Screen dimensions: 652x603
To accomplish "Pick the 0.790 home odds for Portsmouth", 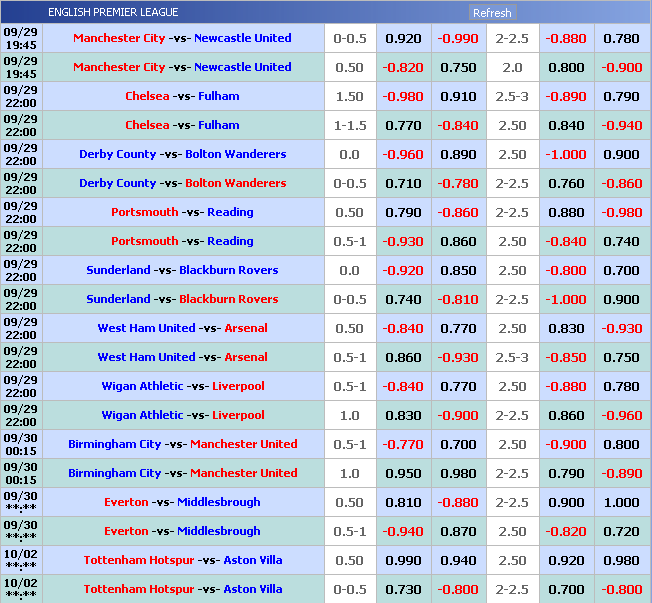I will pos(403,212).
